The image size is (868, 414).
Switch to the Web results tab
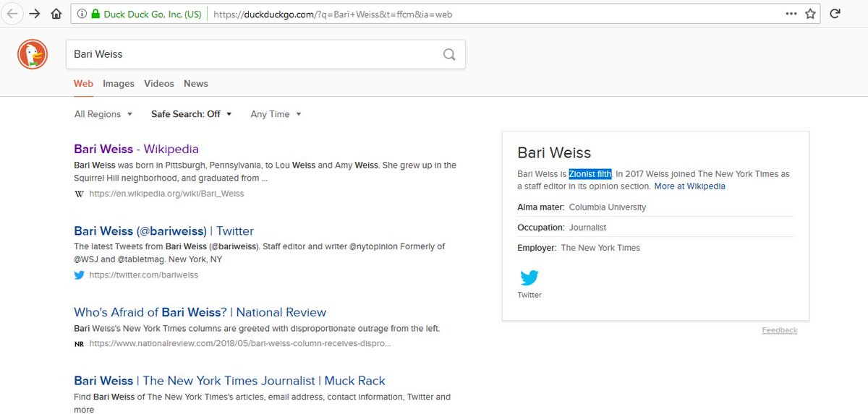[83, 84]
